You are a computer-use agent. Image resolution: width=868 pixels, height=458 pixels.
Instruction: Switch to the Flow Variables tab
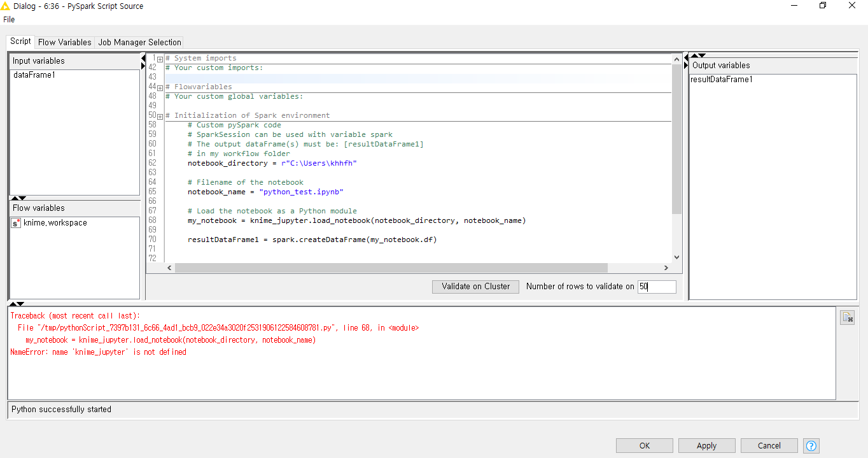click(64, 42)
